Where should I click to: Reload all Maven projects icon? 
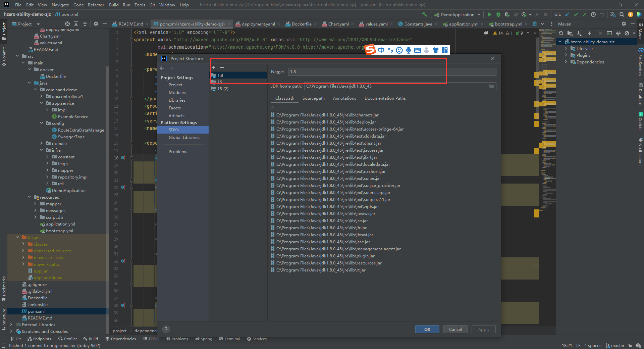[561, 33]
